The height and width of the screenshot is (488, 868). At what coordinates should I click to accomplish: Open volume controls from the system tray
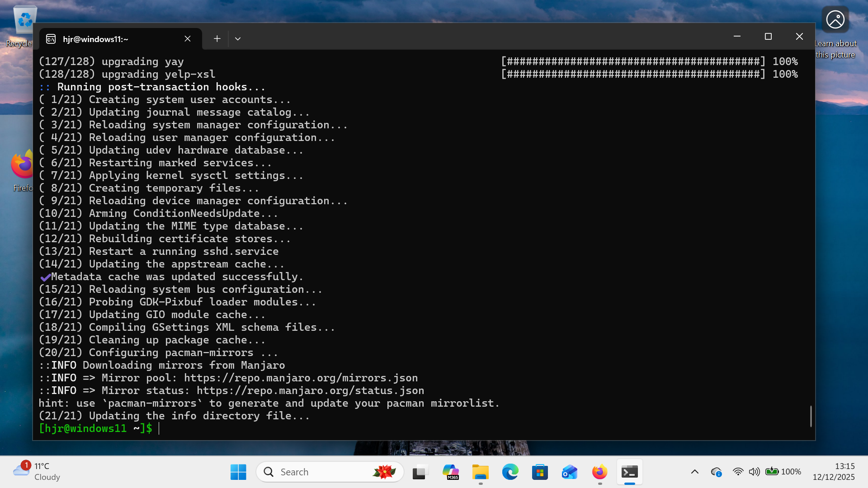point(754,471)
